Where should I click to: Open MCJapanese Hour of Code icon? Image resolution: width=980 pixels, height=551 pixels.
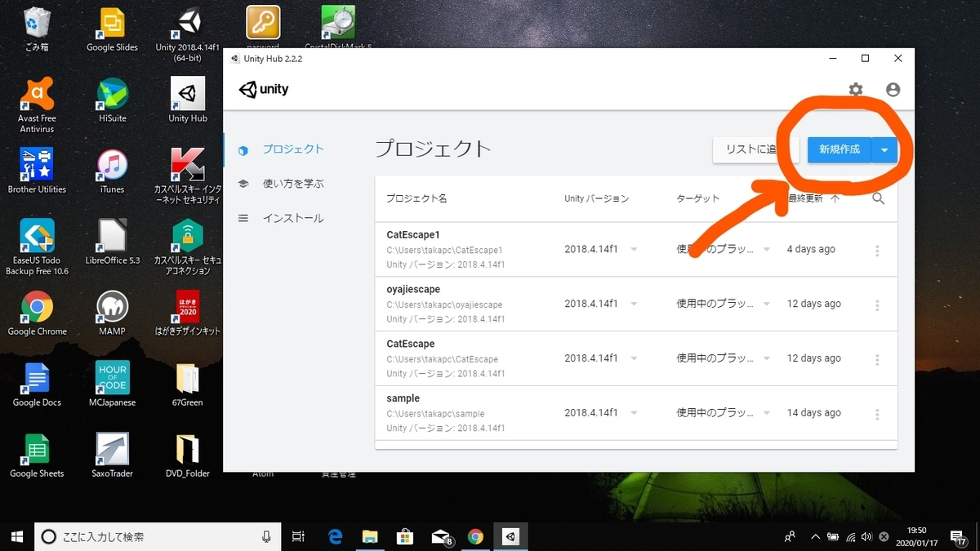coord(112,384)
